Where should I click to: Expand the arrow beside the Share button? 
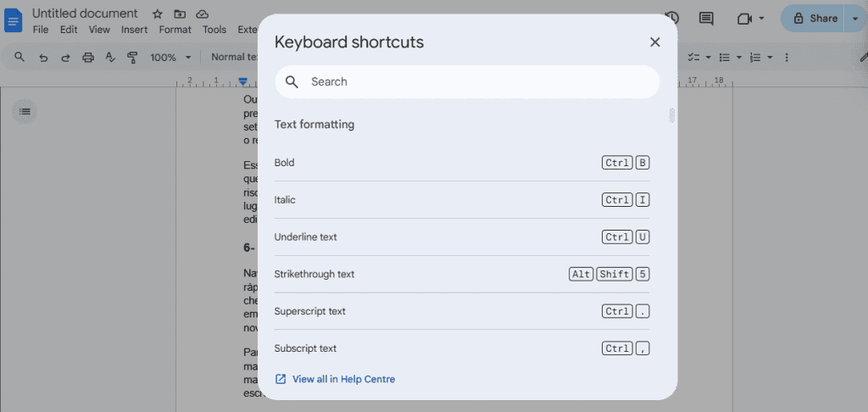click(x=854, y=18)
